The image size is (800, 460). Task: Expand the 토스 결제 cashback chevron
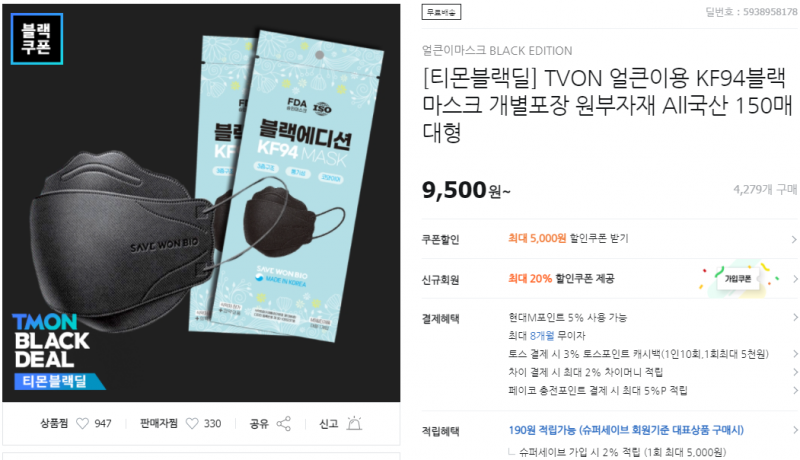[795, 354]
